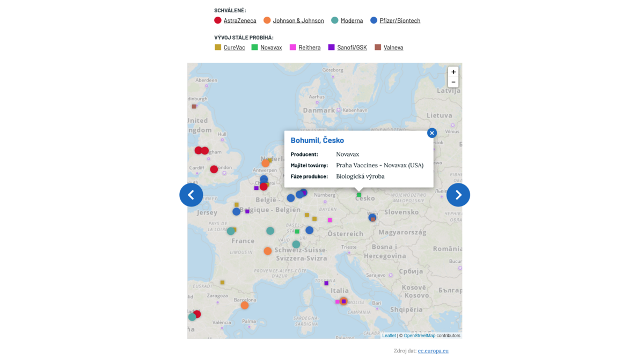Toggle the AstraZeneca legend filter
The image size is (644, 362).
(239, 20)
